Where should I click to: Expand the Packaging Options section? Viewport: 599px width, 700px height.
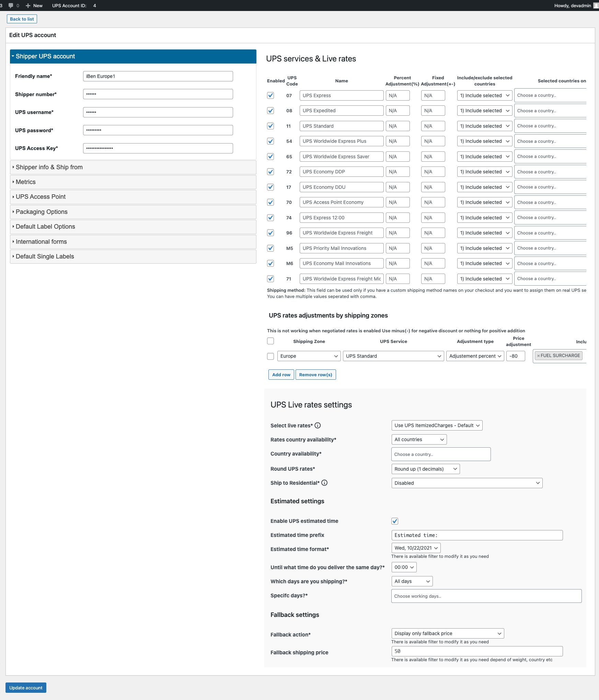point(133,212)
